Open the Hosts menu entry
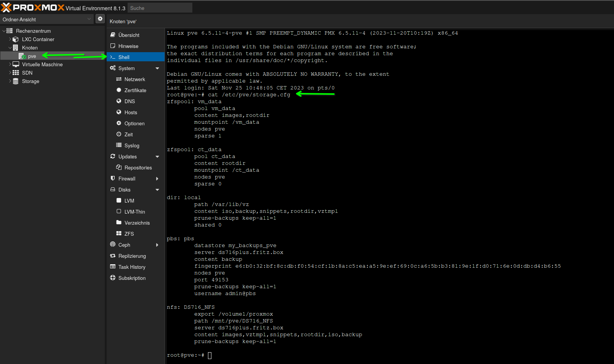Viewport: 614px width, 364px height. (x=136, y=112)
